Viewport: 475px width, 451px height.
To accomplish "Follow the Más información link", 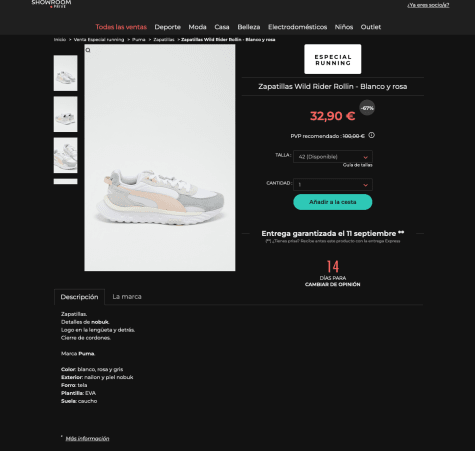I will click(87, 438).
